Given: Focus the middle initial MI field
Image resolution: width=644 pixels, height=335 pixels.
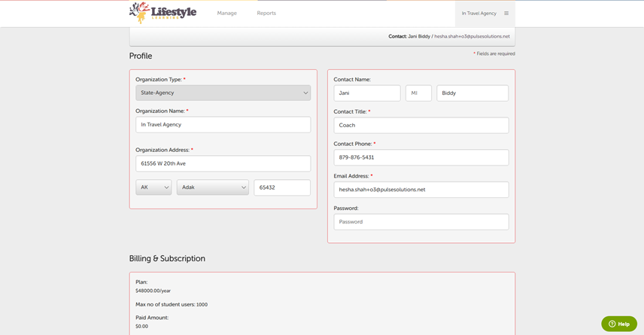Looking at the screenshot, I should (418, 93).
